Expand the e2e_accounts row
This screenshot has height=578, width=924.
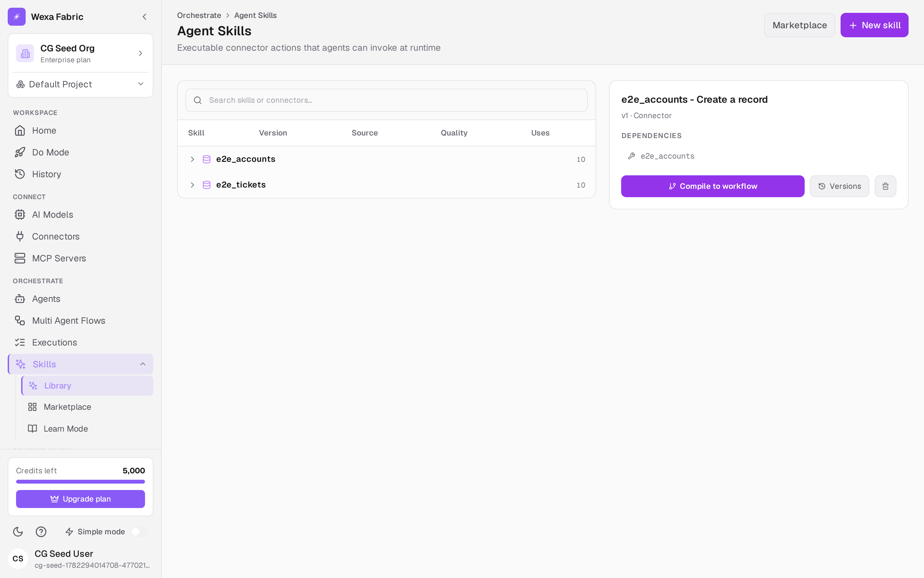(x=193, y=159)
